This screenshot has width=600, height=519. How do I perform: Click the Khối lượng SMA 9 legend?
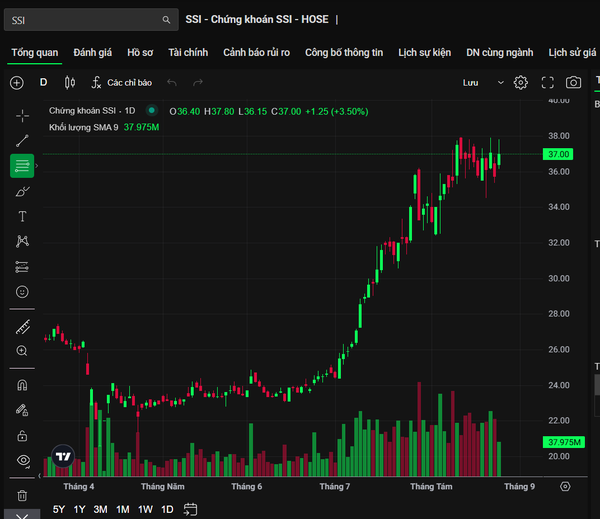83,127
